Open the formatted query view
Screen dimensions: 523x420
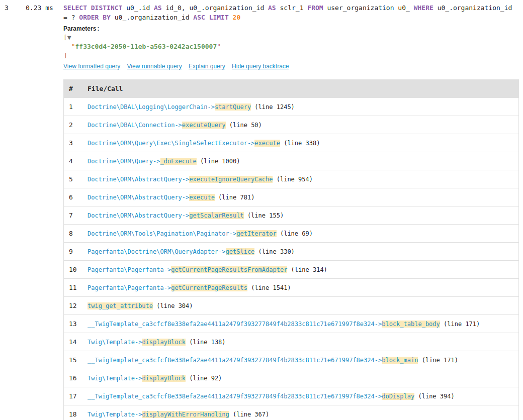click(92, 66)
